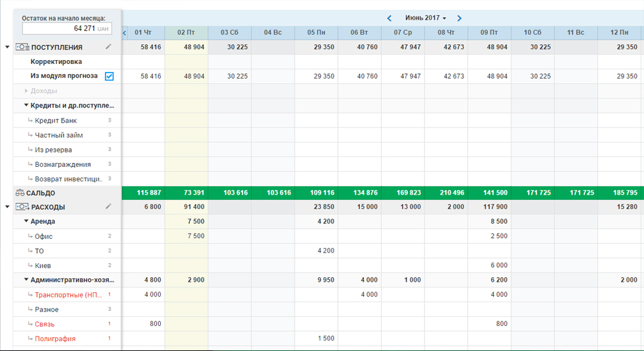Click the 'Корректировка' row label
This screenshot has height=351, width=644.
click(x=56, y=61)
